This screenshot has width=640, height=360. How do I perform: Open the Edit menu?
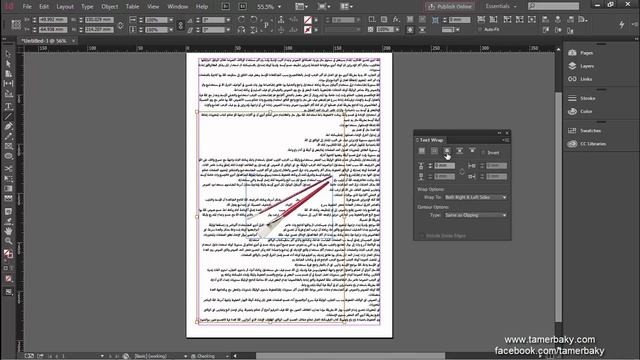(44, 7)
